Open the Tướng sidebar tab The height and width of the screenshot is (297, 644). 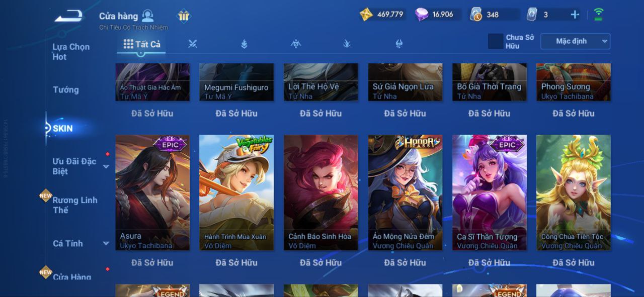coord(66,90)
